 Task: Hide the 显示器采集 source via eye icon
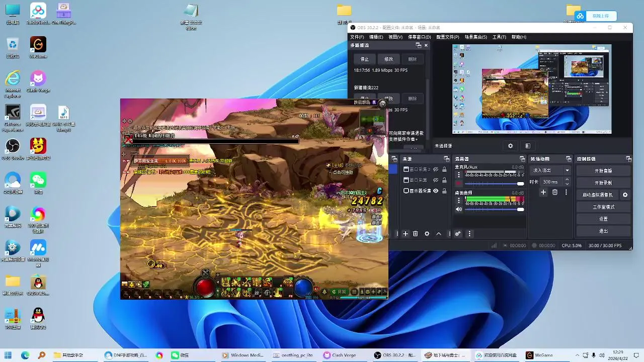(x=436, y=191)
